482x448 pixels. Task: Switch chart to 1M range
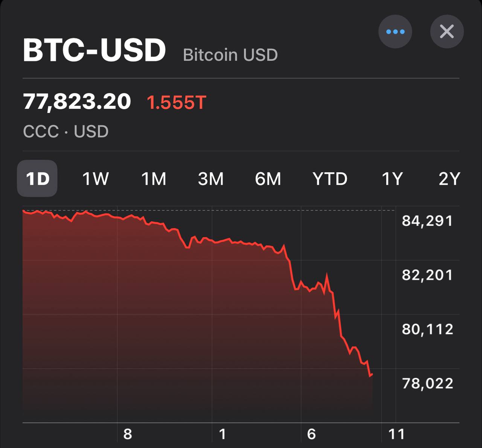(x=154, y=178)
